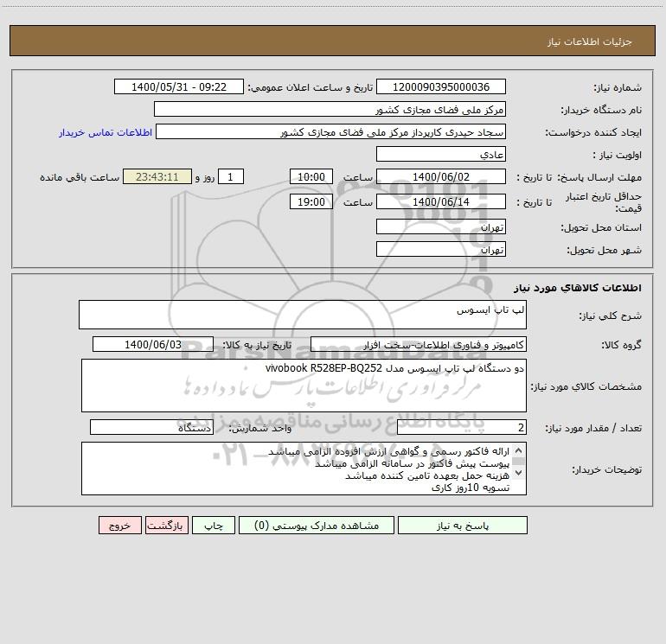666x644 pixels.
Task: Click the section title اطلاعات کالاهای مورد نیاز
Action: [x=578, y=288]
